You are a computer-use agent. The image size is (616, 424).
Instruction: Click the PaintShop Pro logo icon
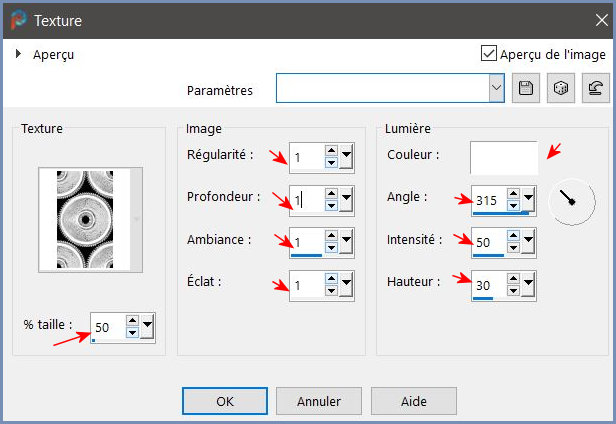point(18,19)
